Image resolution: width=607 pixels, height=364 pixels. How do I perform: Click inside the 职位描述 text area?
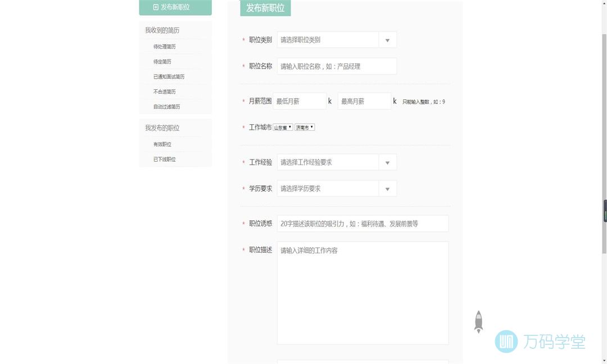click(363, 293)
